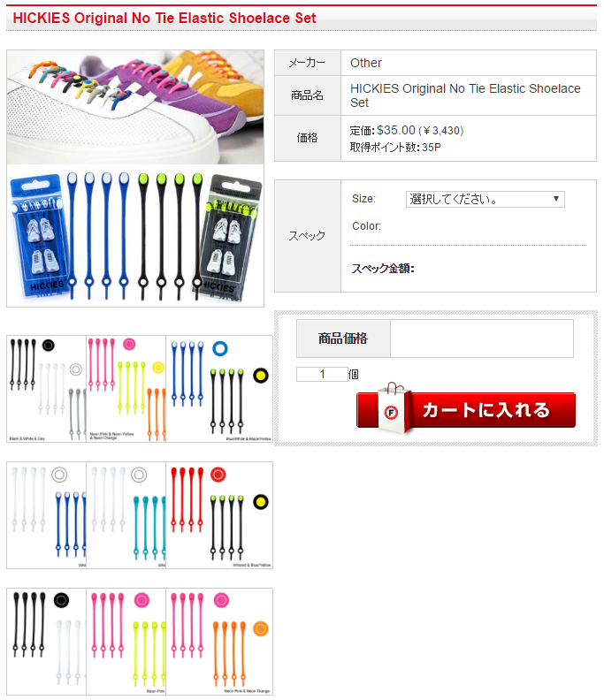This screenshot has width=604, height=700.
Task: Click the dropdown arrow in the Size box
Action: 555,199
